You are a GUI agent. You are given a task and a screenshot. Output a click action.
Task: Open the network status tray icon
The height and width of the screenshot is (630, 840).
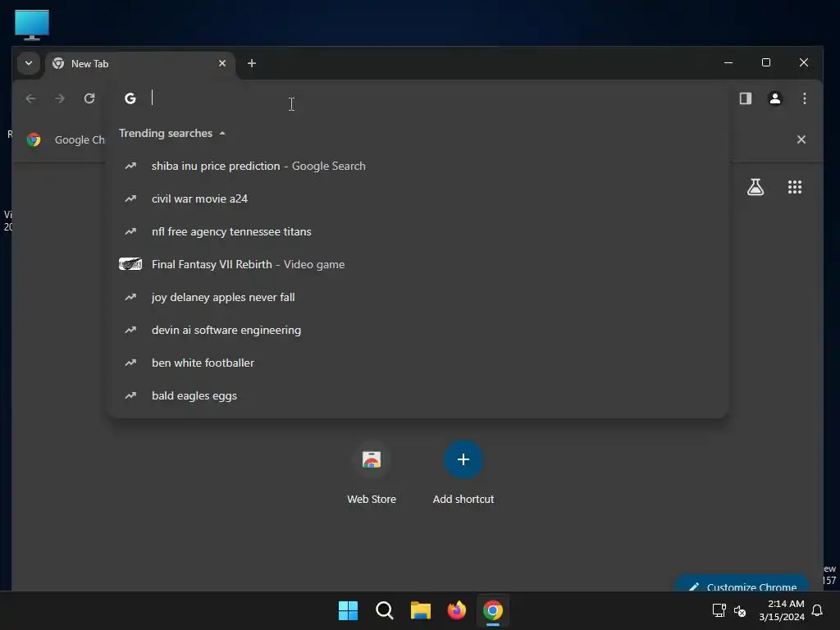(x=719, y=610)
